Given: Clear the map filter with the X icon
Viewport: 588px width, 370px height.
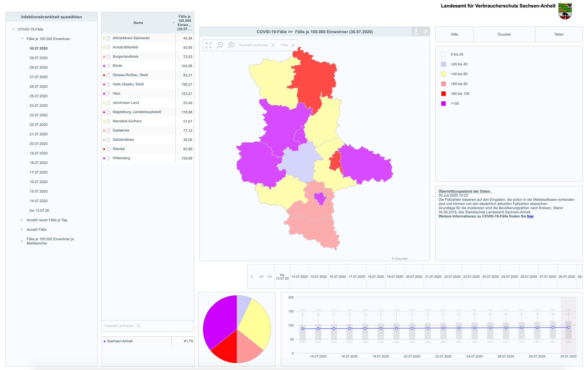Looking at the screenshot, I should [x=293, y=45].
